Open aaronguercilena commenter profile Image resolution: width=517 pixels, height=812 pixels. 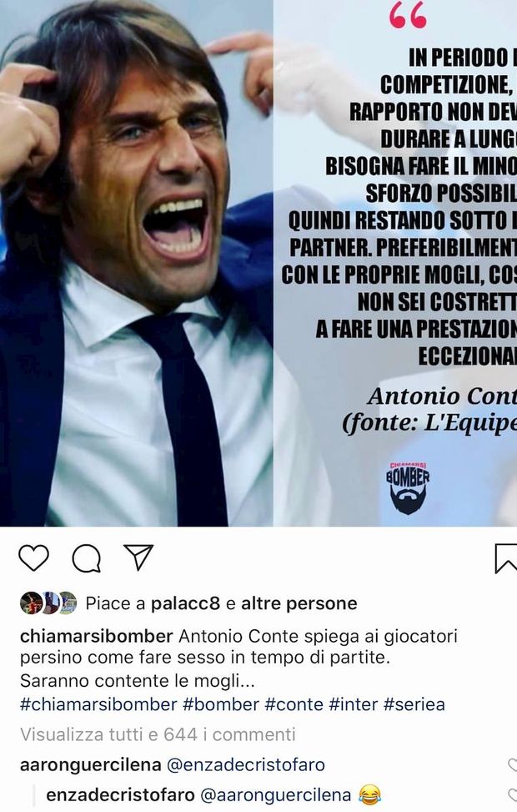tap(91, 765)
